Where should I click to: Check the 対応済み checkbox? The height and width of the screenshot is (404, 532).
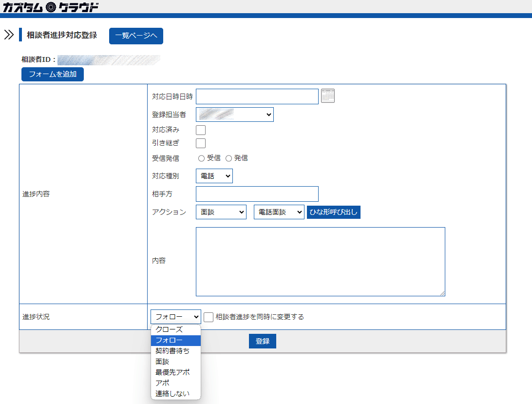[x=201, y=130]
